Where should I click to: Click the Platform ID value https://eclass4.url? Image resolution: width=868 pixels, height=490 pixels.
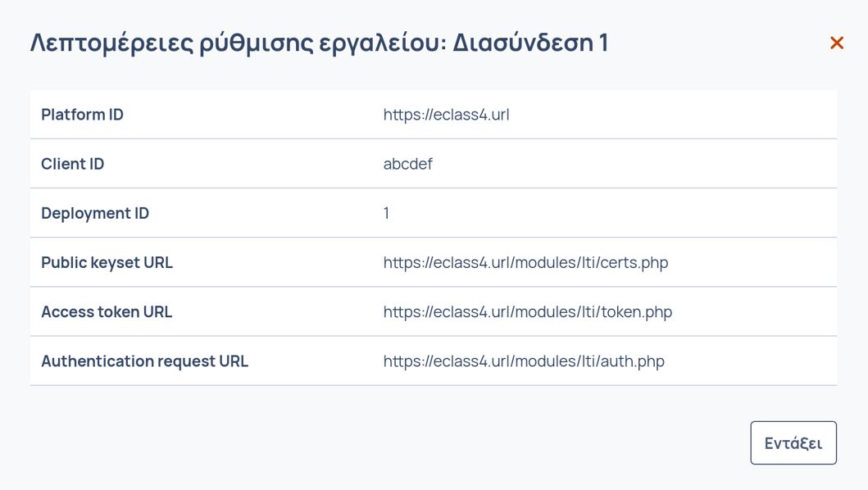[x=446, y=115]
